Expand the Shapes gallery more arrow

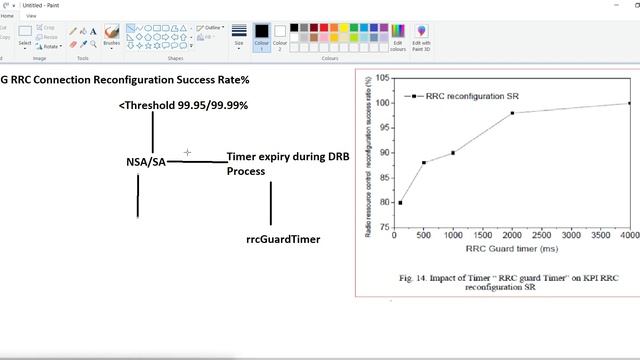191,46
